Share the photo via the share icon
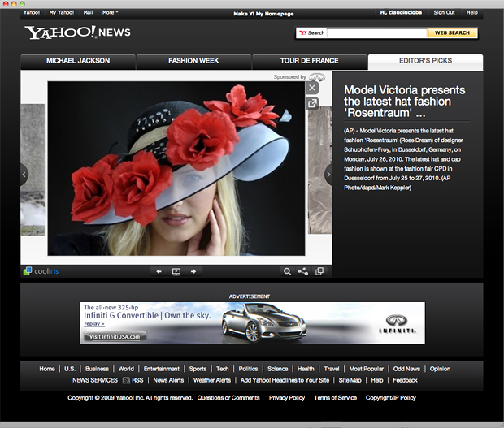The height and width of the screenshot is (428, 504). pos(303,271)
